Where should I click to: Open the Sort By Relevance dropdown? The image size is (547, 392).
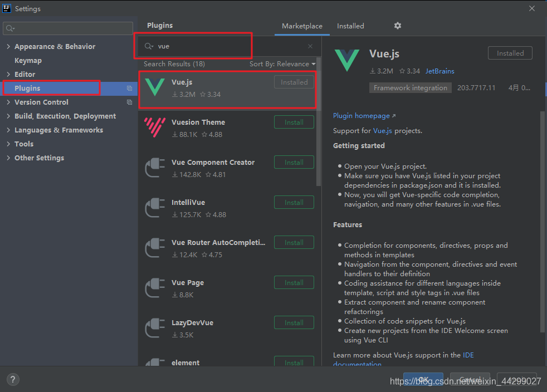pos(282,64)
